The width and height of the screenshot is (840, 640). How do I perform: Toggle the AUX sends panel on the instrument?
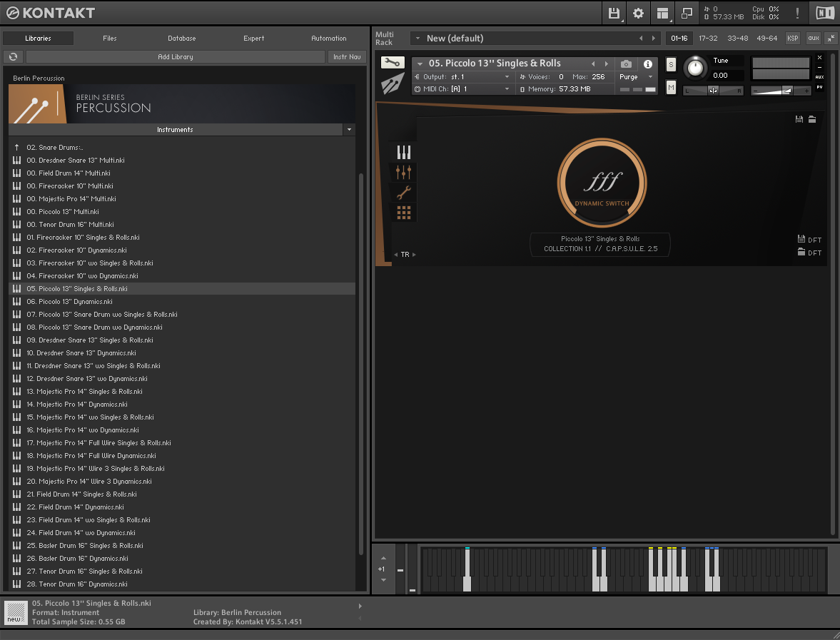click(819, 77)
